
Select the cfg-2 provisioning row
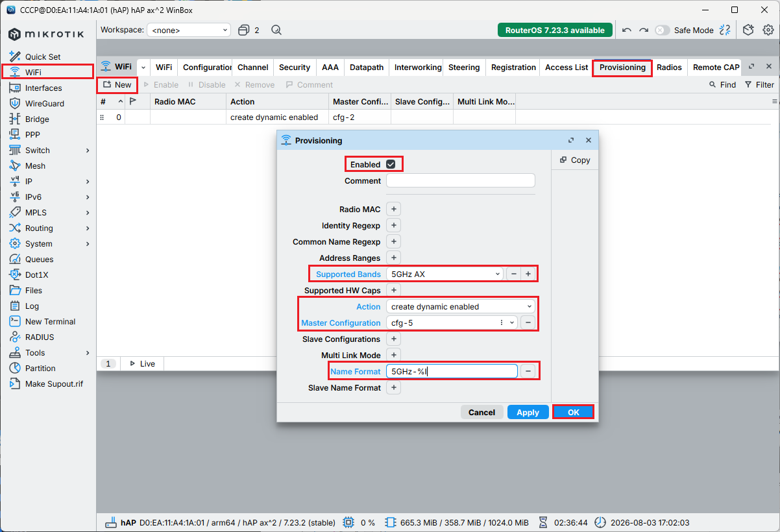click(x=435, y=117)
